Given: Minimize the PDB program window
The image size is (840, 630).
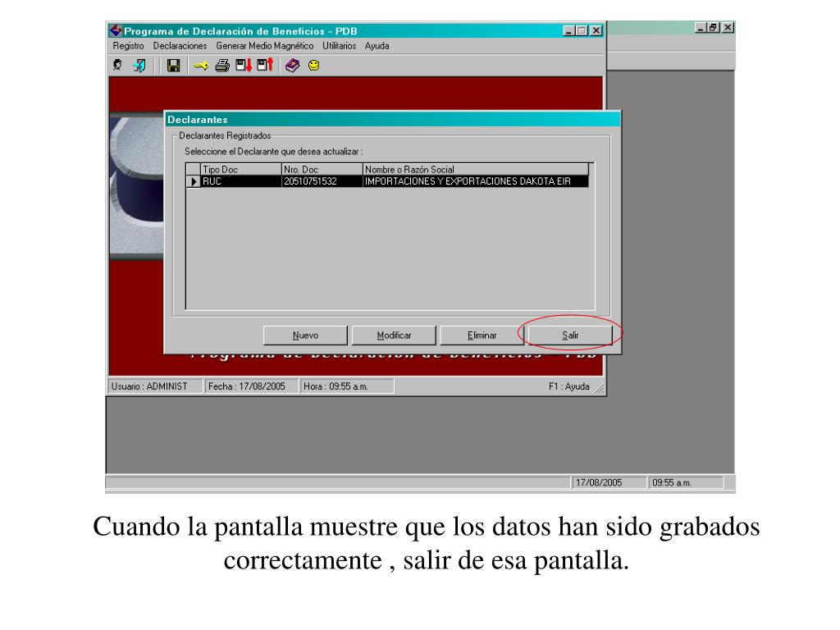Looking at the screenshot, I should 569,31.
